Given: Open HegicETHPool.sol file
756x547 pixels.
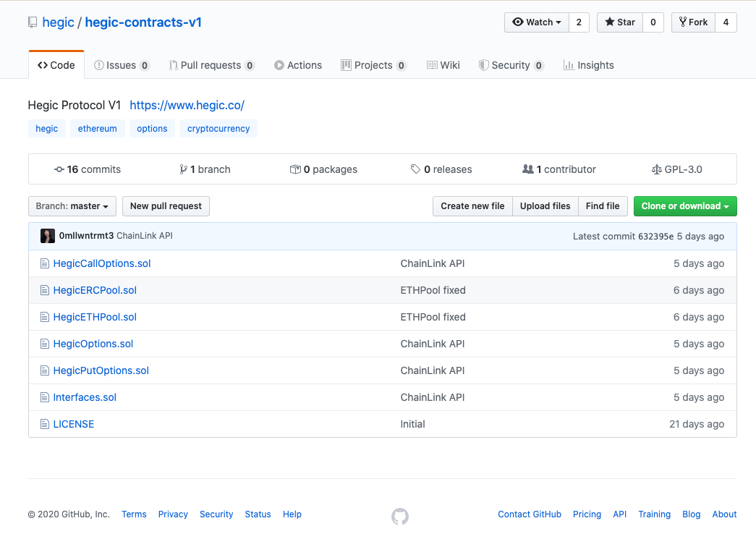Looking at the screenshot, I should [95, 317].
